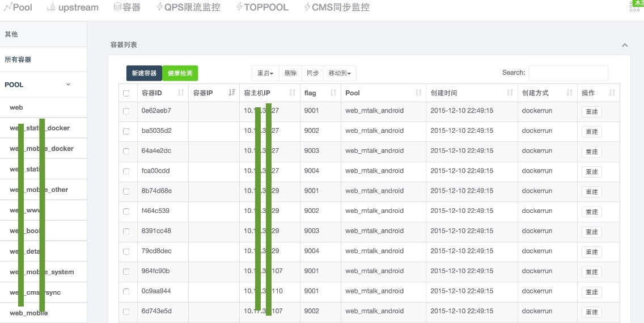Check the row for container 8b74d68e
Screen dimensions: 644x323
126,191
